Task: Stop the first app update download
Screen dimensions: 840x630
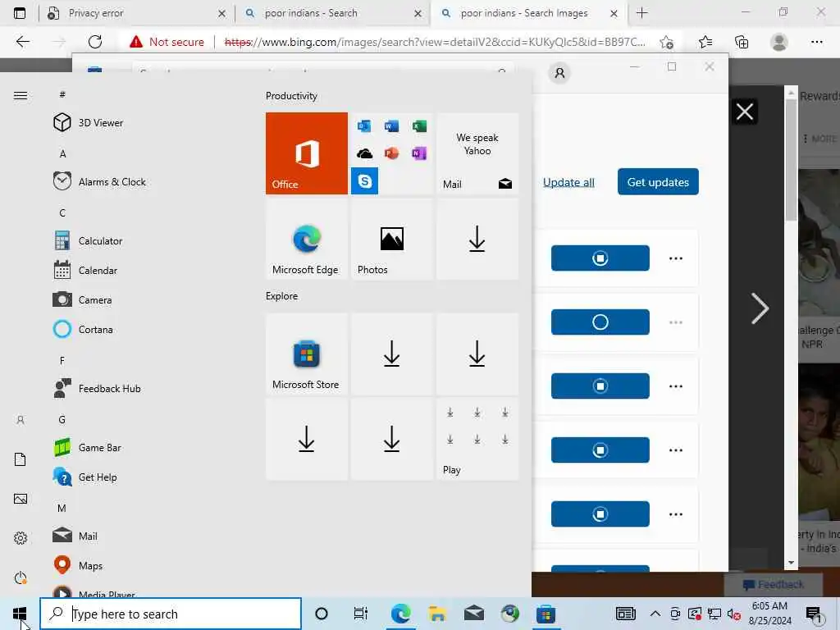Action: click(600, 258)
